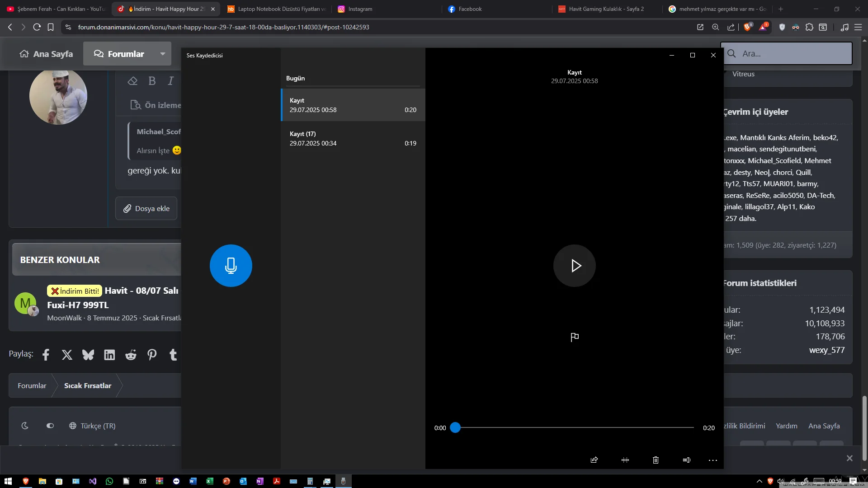Image resolution: width=868 pixels, height=488 pixels.
Task: Toggle the dark mode moon icon
Action: pos(25,426)
